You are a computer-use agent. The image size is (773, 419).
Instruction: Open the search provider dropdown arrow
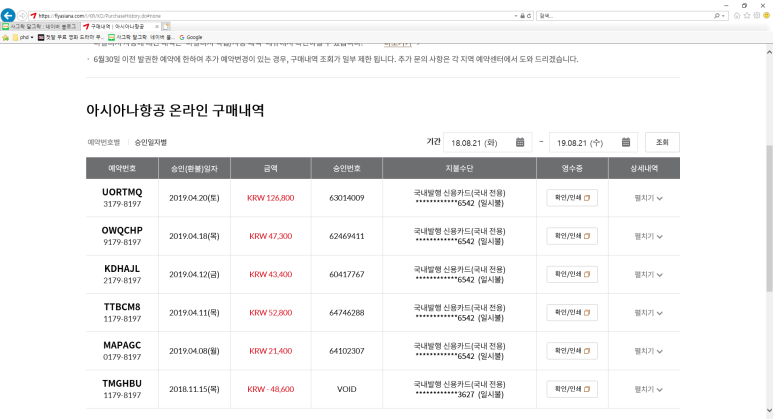click(723, 16)
